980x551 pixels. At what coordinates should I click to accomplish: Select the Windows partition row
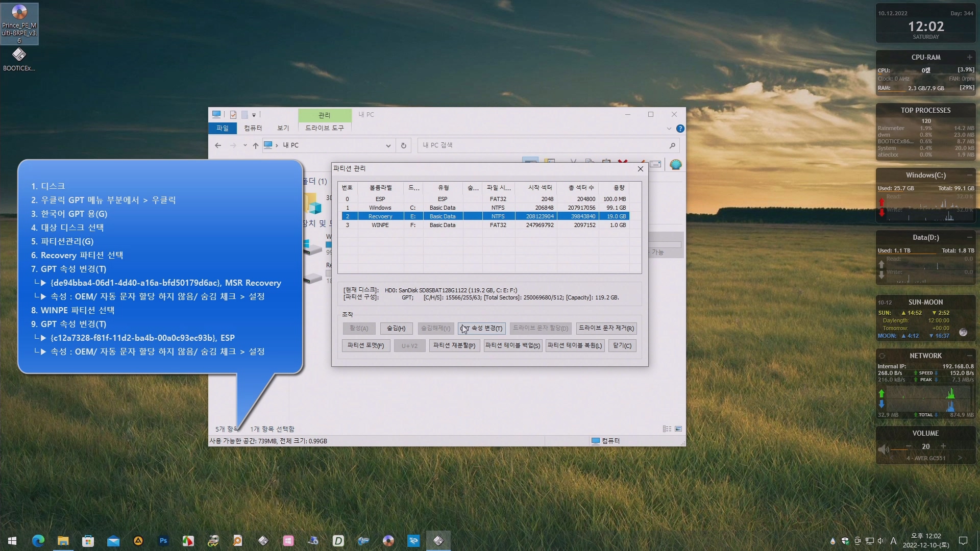tap(485, 208)
